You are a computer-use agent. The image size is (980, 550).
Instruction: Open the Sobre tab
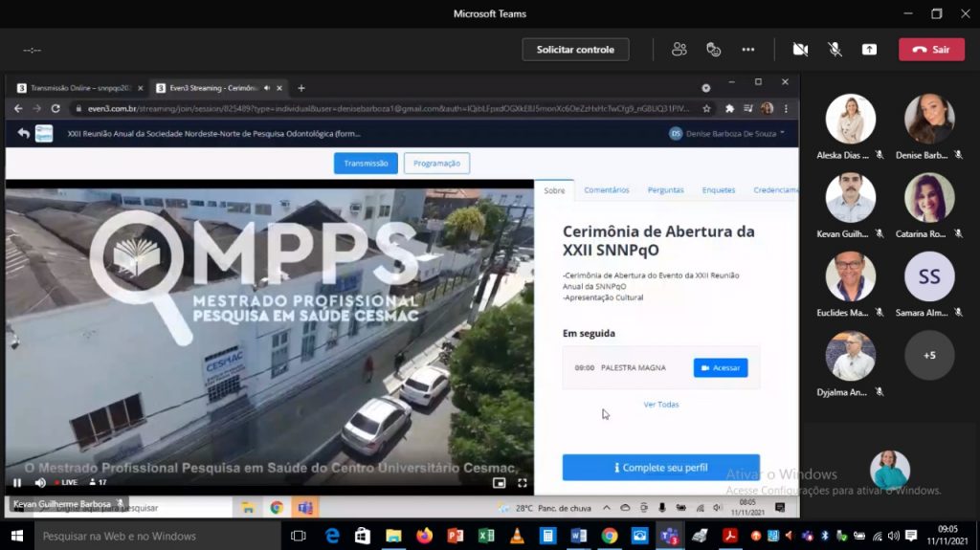click(554, 190)
